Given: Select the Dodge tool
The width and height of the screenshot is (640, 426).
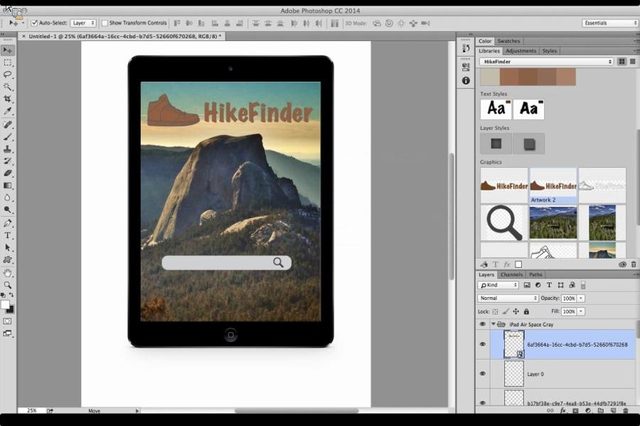Looking at the screenshot, I should click(7, 210).
